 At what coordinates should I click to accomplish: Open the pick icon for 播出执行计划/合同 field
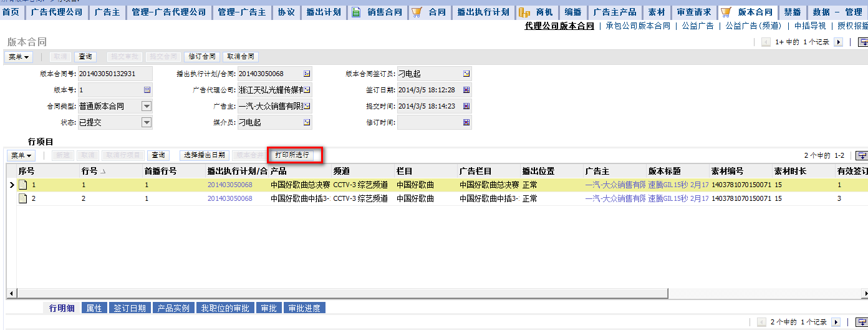tap(307, 74)
